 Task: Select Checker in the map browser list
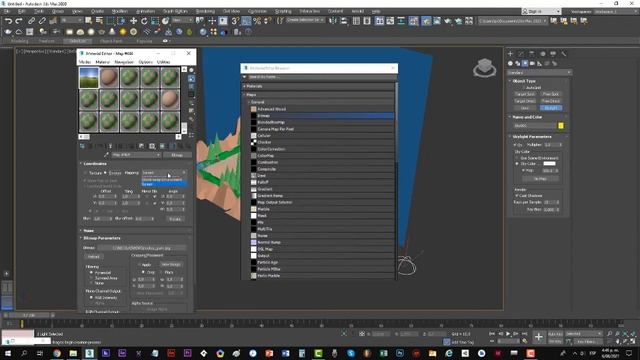pyautogui.click(x=322, y=142)
